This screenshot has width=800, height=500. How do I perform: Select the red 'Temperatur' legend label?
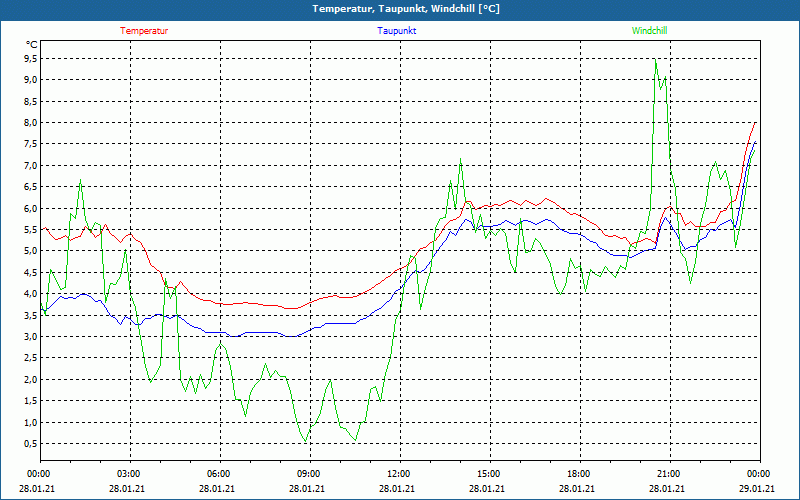[144, 31]
